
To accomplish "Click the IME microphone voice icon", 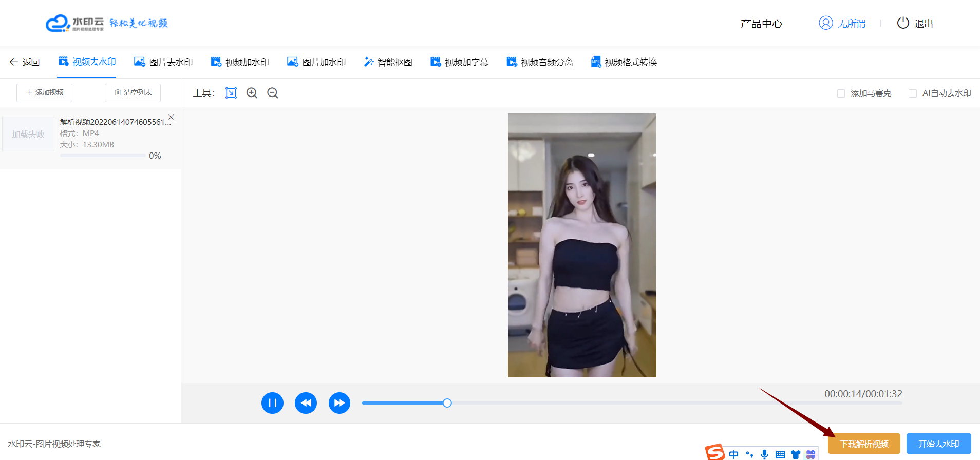I will pos(765,454).
